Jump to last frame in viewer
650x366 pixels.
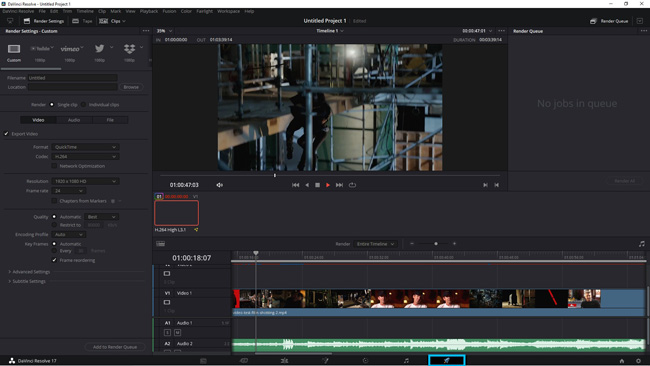pyautogui.click(x=339, y=185)
